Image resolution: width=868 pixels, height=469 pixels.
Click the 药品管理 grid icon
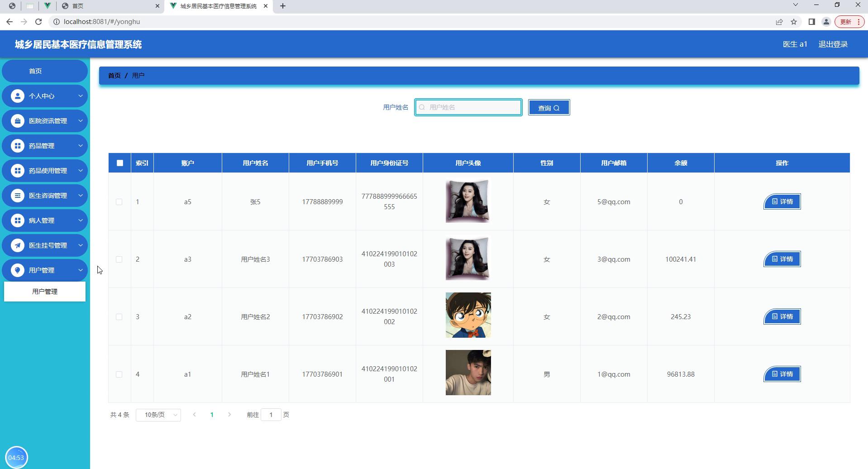click(18, 146)
